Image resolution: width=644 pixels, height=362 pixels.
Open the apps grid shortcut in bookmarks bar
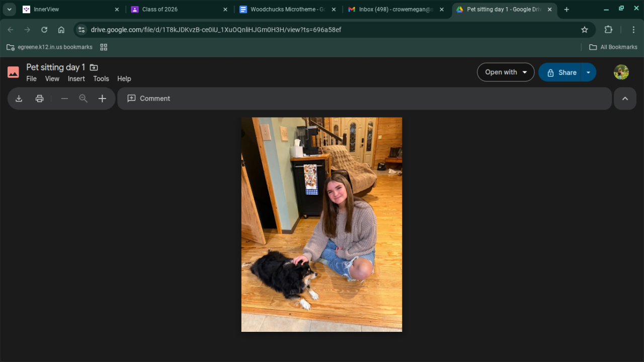(x=104, y=47)
